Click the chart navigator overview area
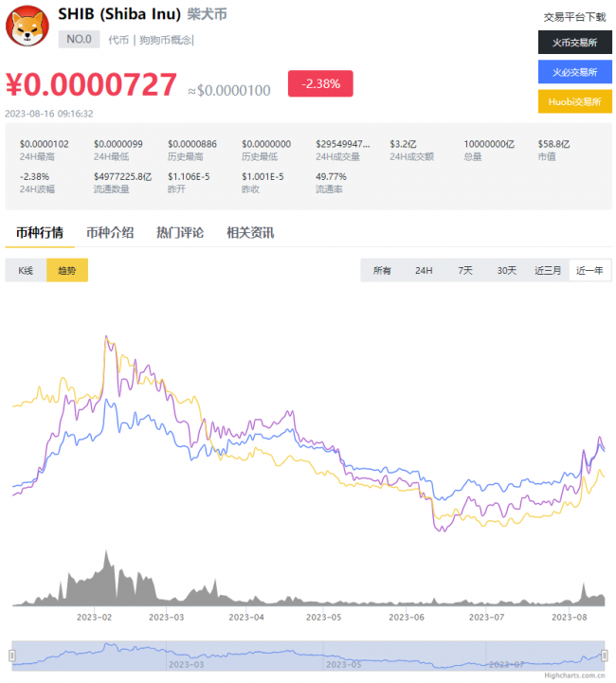 click(308, 656)
